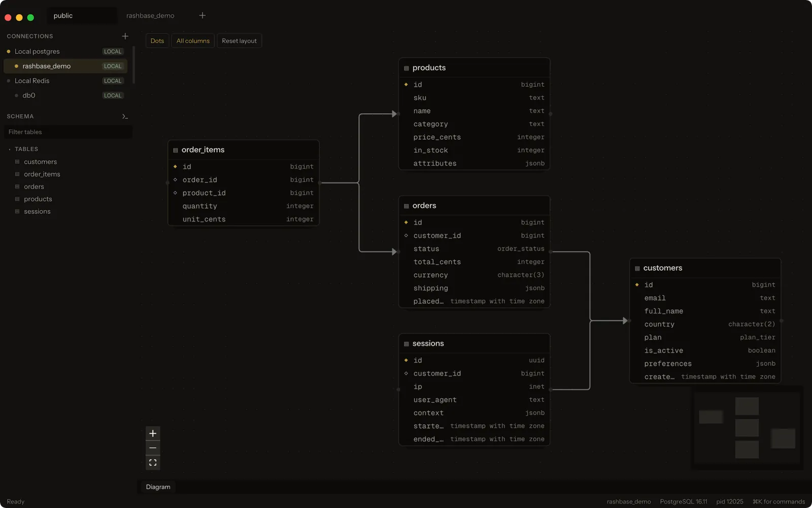Select the Local postgres connection
This screenshot has height=508, width=812.
point(65,51)
